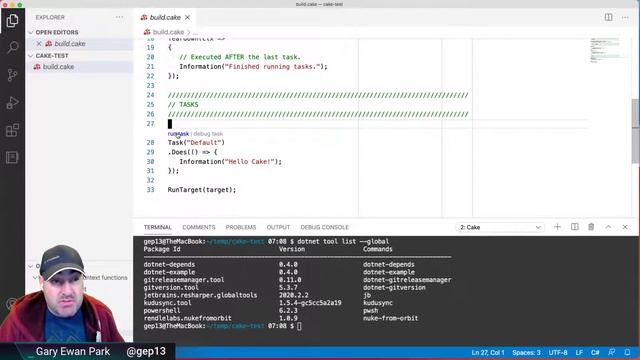Screen dimensions: 640x360
Task: Switch to the Problems tab
Action: [x=241, y=227]
